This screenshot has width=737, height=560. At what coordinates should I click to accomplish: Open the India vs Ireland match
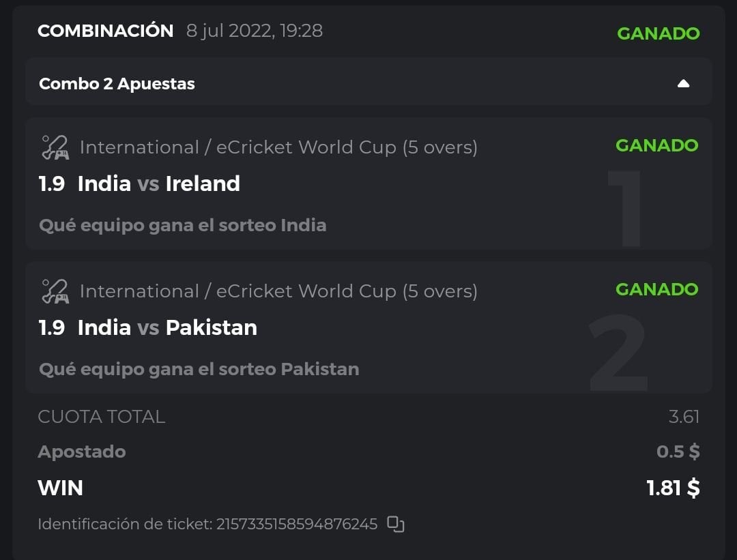[x=158, y=183]
